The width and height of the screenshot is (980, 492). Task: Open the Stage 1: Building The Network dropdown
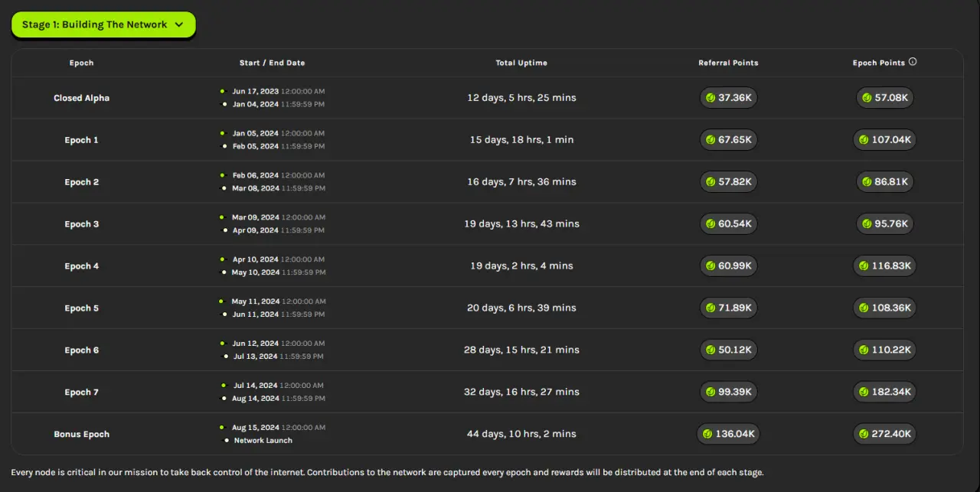point(103,24)
